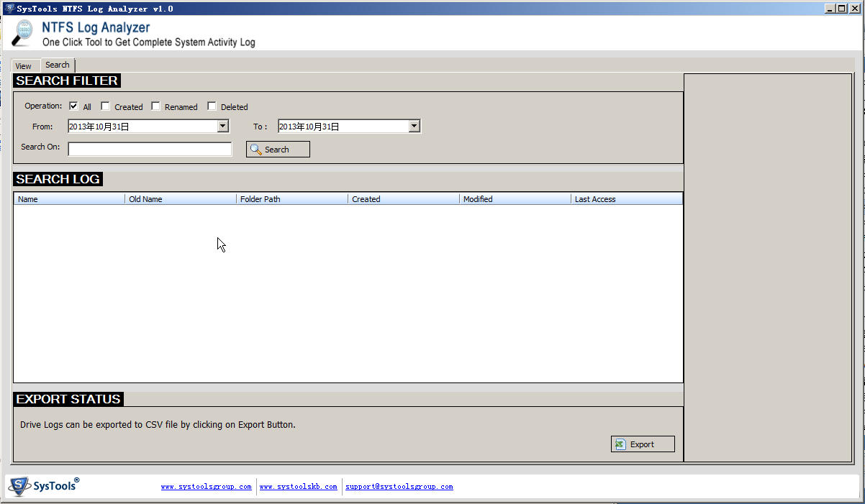Image resolution: width=865 pixels, height=504 pixels.
Task: Sort by Name column header
Action: coord(69,199)
